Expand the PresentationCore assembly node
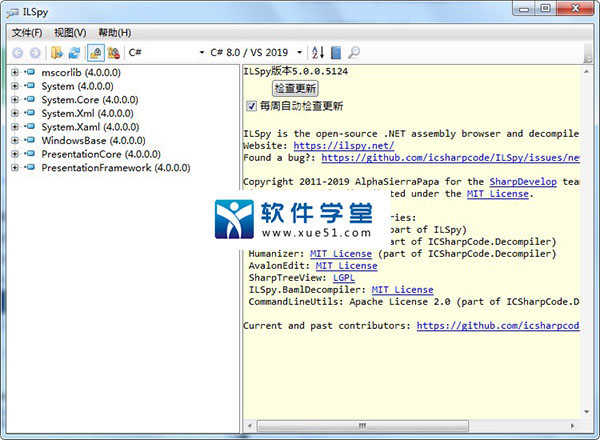This screenshot has height=440, width=600. [x=15, y=154]
